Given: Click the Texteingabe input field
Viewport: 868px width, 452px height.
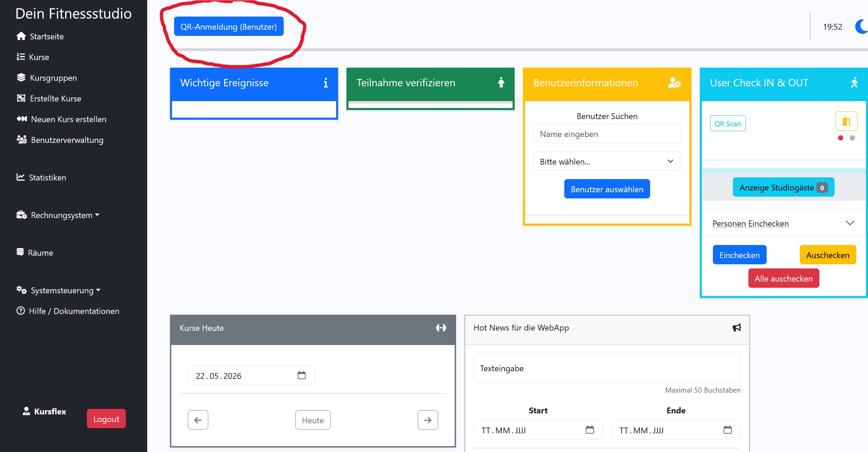Looking at the screenshot, I should coord(607,368).
